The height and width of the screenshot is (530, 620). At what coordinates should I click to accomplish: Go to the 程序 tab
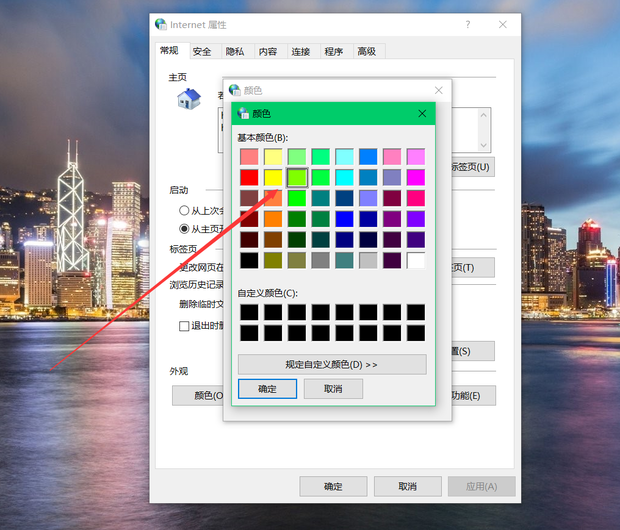pyautogui.click(x=333, y=52)
